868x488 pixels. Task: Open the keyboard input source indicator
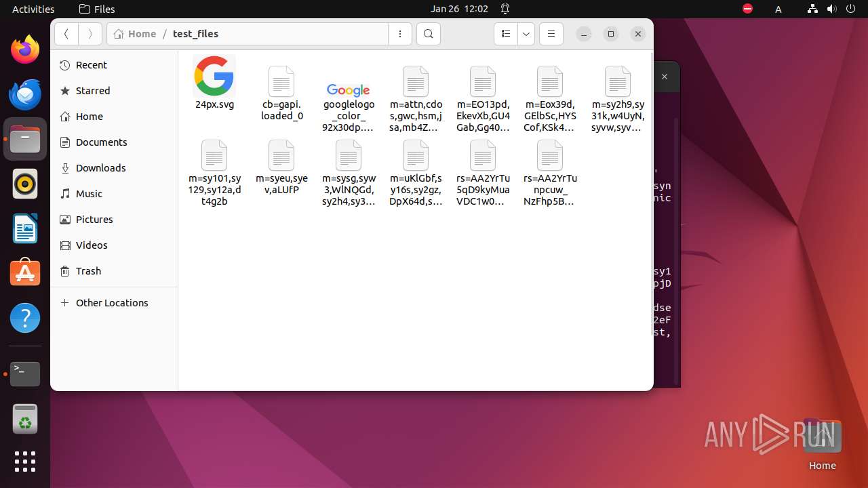778,9
